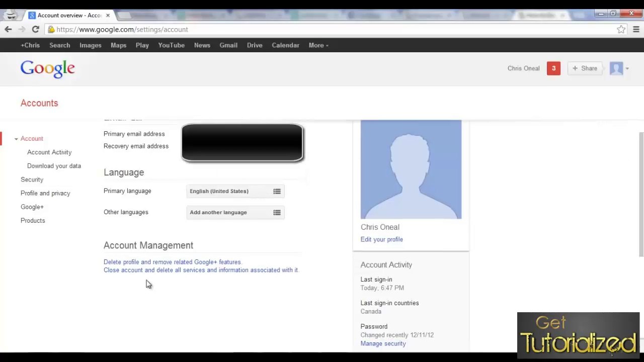
Task: Select Products in the sidebar
Action: point(33,220)
